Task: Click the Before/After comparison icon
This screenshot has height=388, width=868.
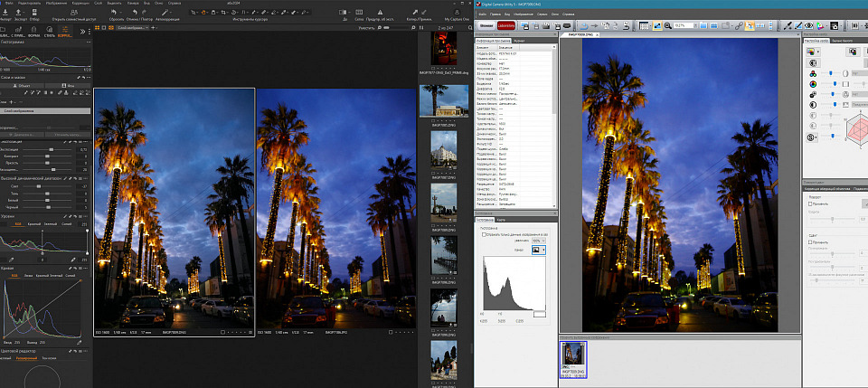Action: click(344, 12)
